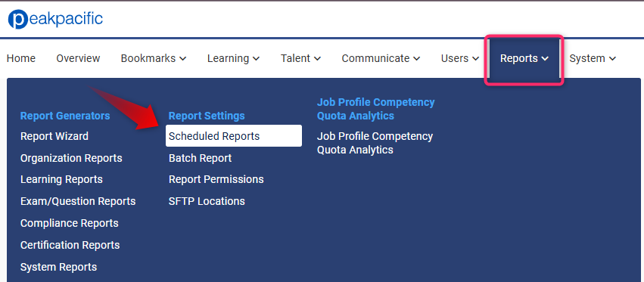Open the Communicate dropdown menu
This screenshot has width=644, height=282.
click(381, 58)
